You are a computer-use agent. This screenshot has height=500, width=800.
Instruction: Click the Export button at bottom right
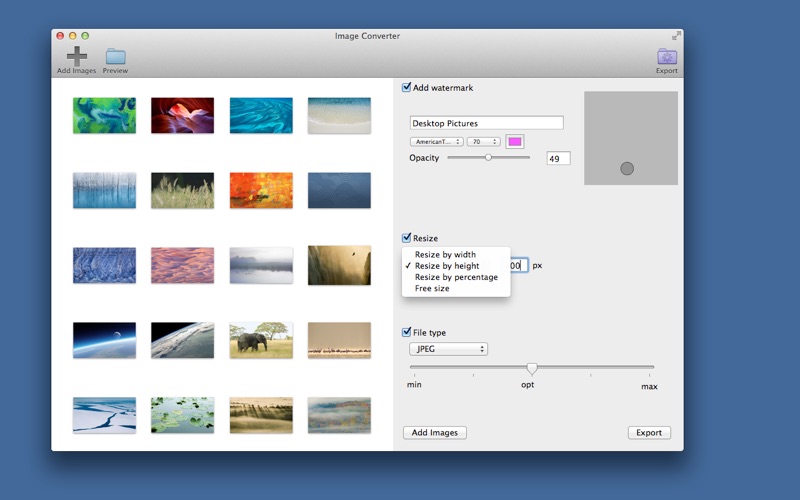point(649,433)
